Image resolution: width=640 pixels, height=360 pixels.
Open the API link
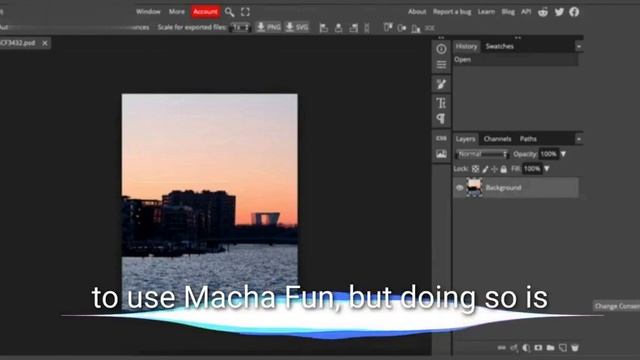coord(526,12)
